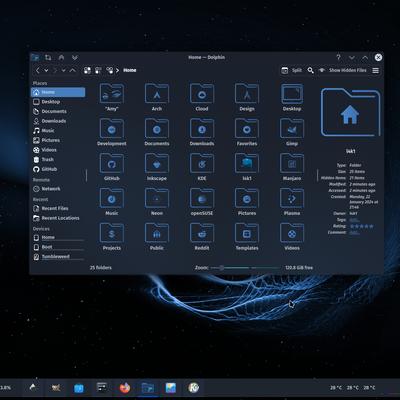The width and height of the screenshot is (400, 400).
Task: Switch to Compact view mode
Action: [x=98, y=70]
